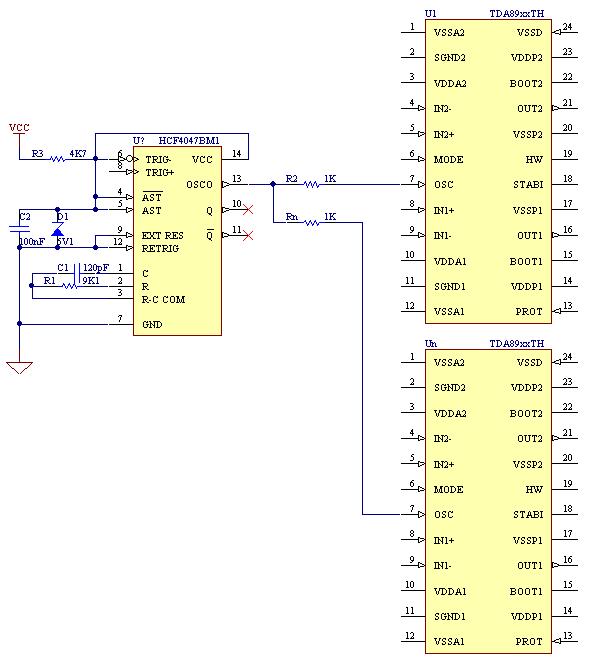Click the TRIG+ pin label

160,173
